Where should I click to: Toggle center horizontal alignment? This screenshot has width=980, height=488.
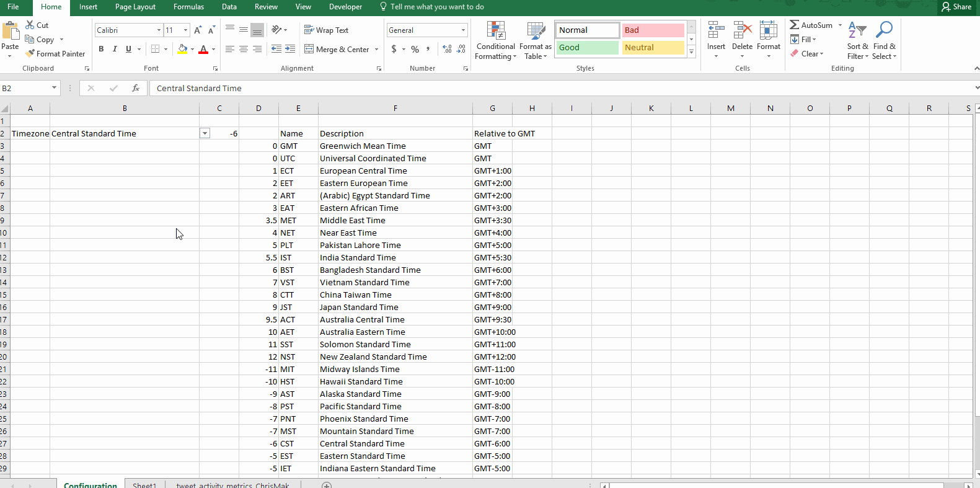click(x=244, y=49)
